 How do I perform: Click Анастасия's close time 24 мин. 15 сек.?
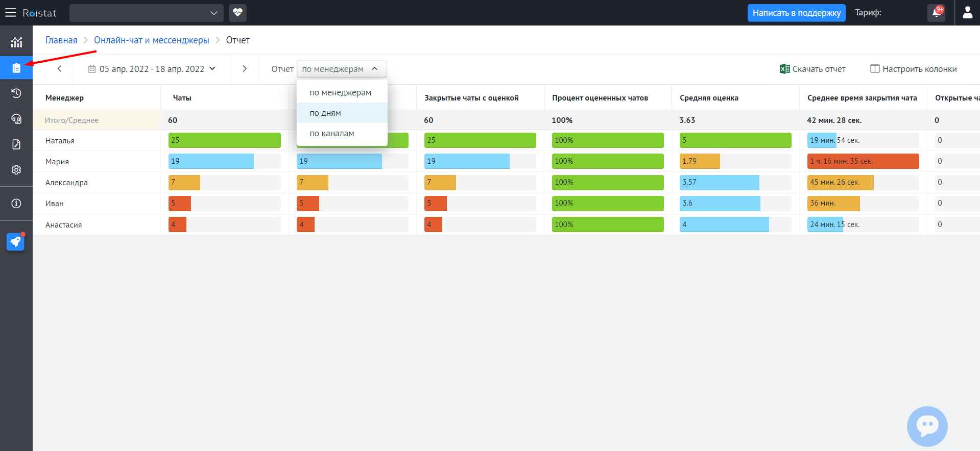(835, 224)
